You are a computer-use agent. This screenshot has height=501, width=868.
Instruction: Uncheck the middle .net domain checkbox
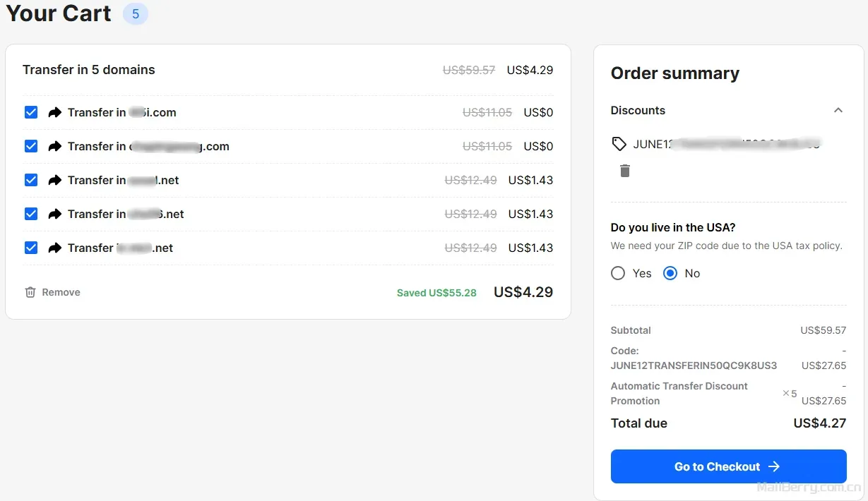[x=31, y=214]
